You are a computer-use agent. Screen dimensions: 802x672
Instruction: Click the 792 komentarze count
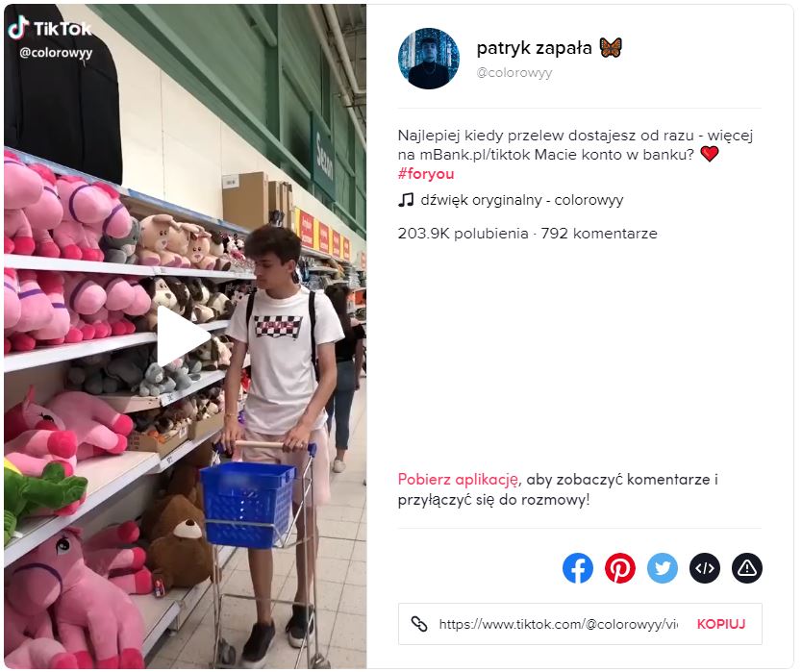point(599,234)
